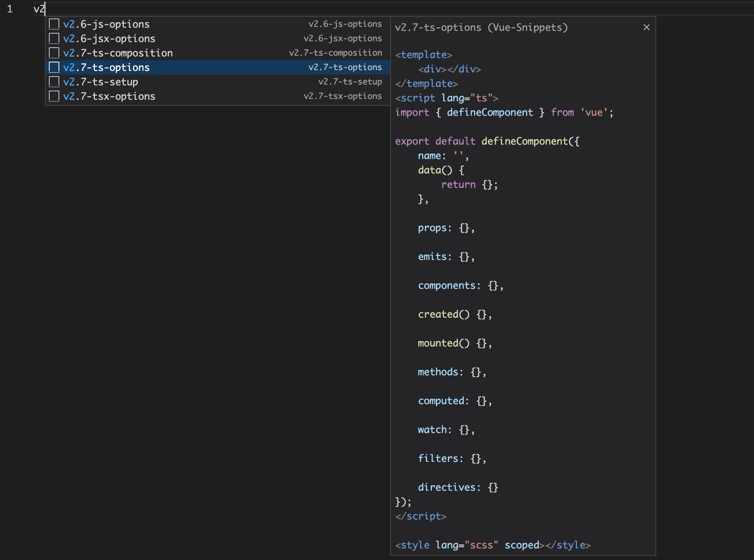754x560 pixels.
Task: Click snippet icon beside v2.7-ts-composition
Action: click(54, 53)
